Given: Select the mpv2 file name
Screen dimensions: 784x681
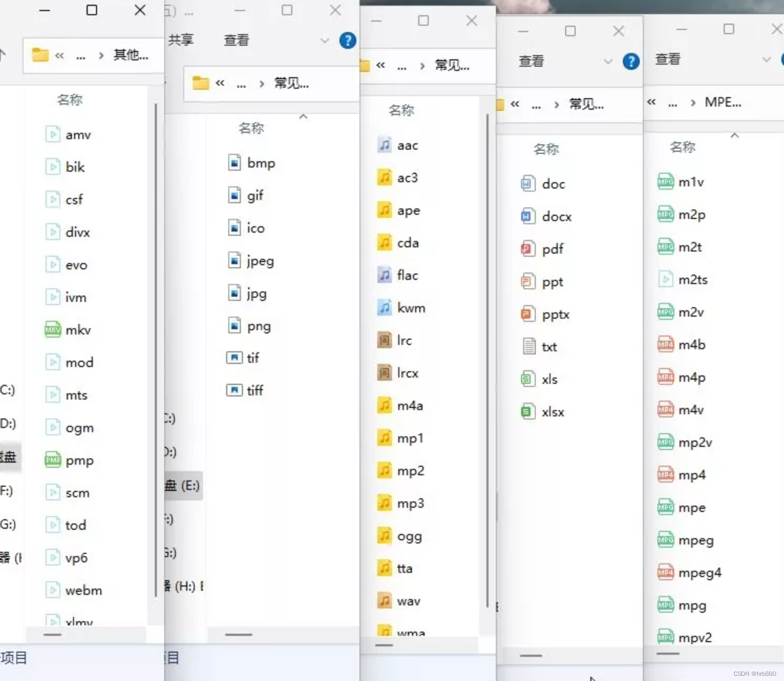Looking at the screenshot, I should (x=695, y=638).
